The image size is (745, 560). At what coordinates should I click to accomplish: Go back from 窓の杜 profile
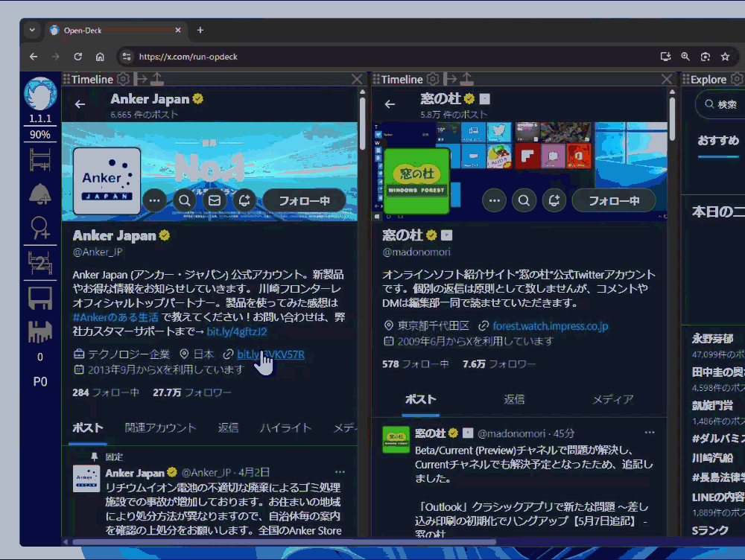[390, 104]
